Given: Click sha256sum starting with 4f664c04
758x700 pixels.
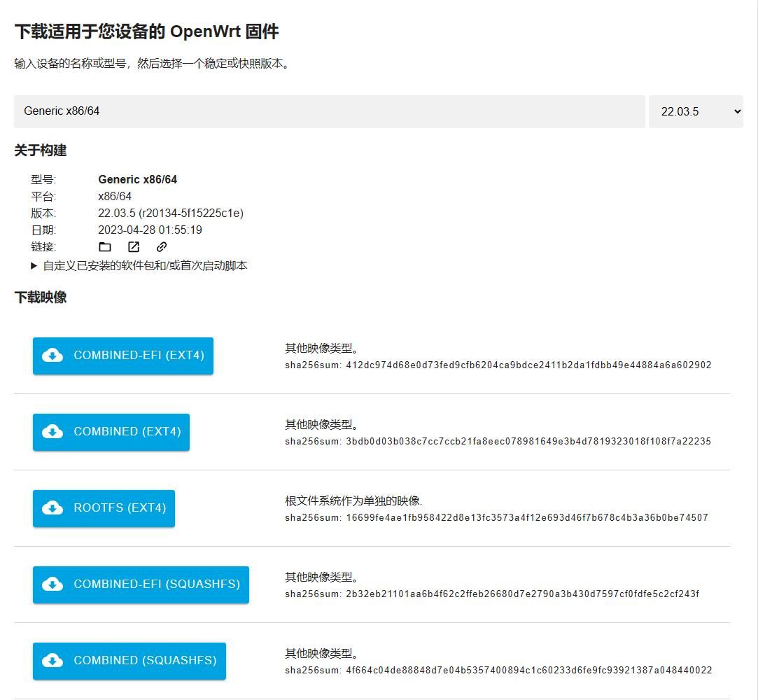Looking at the screenshot, I should [498, 671].
